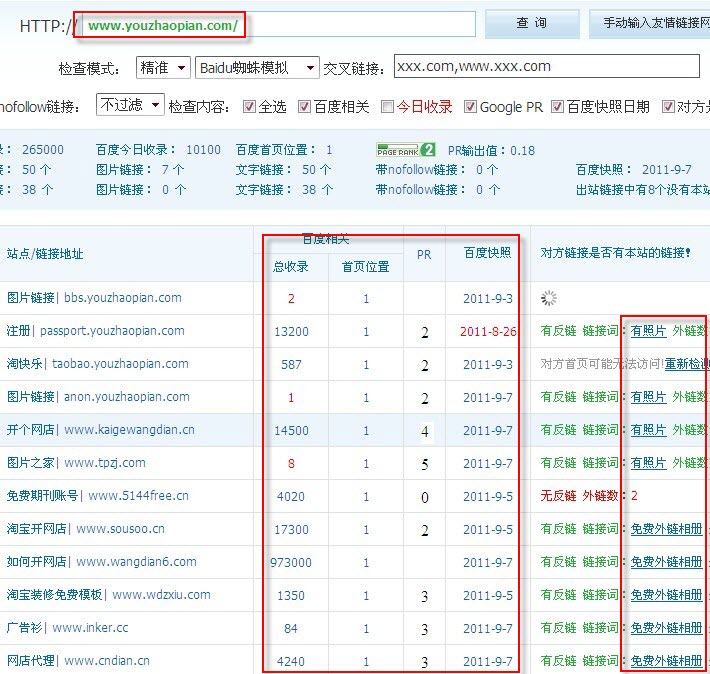This screenshot has width=710, height=674.
Task: Click the PR column header
Action: coord(424,255)
